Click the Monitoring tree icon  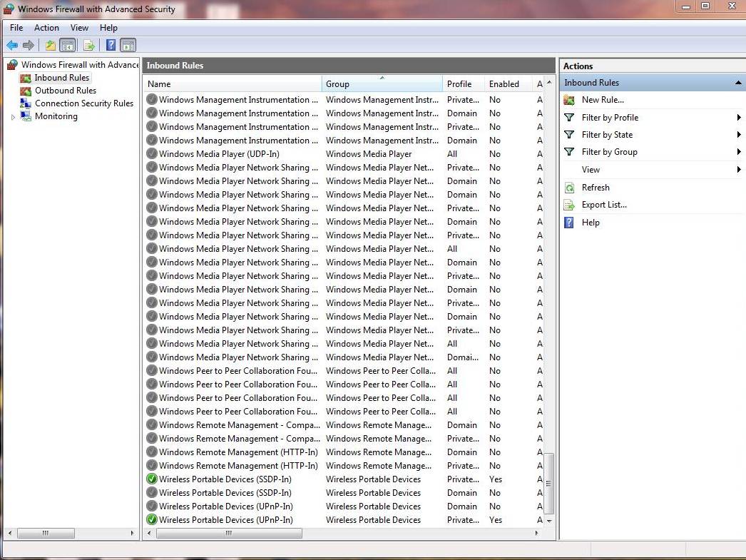pyautogui.click(x=26, y=116)
